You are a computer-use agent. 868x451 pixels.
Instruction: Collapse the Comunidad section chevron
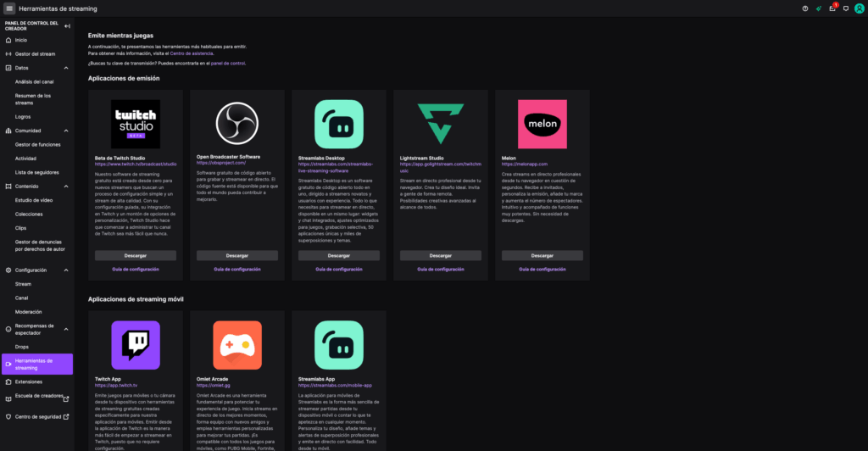coord(66,131)
